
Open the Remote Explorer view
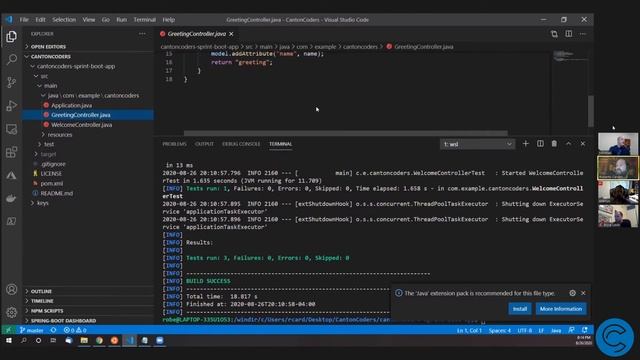[x=11, y=129]
